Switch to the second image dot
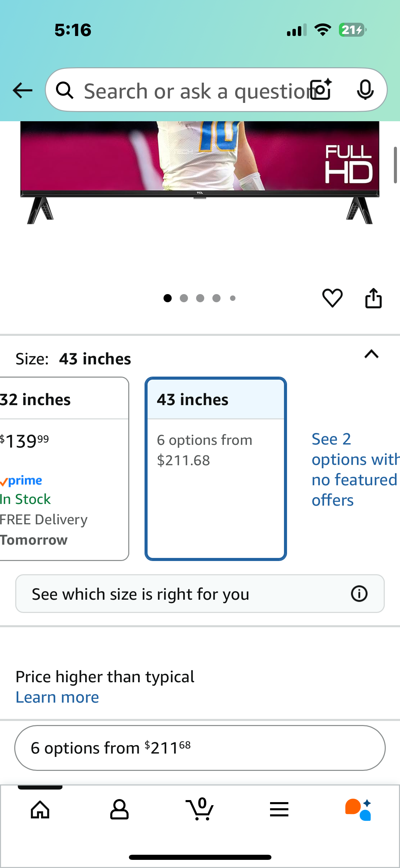The image size is (400, 868). point(184,298)
